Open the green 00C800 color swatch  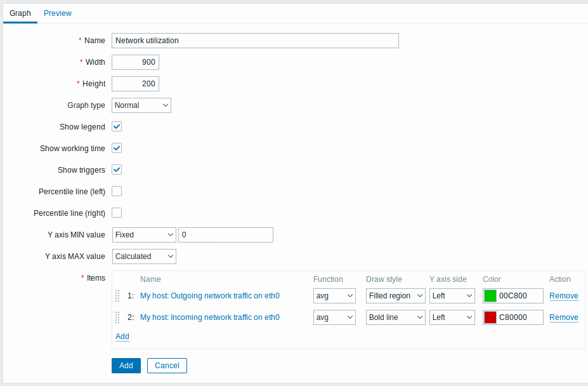coord(490,296)
